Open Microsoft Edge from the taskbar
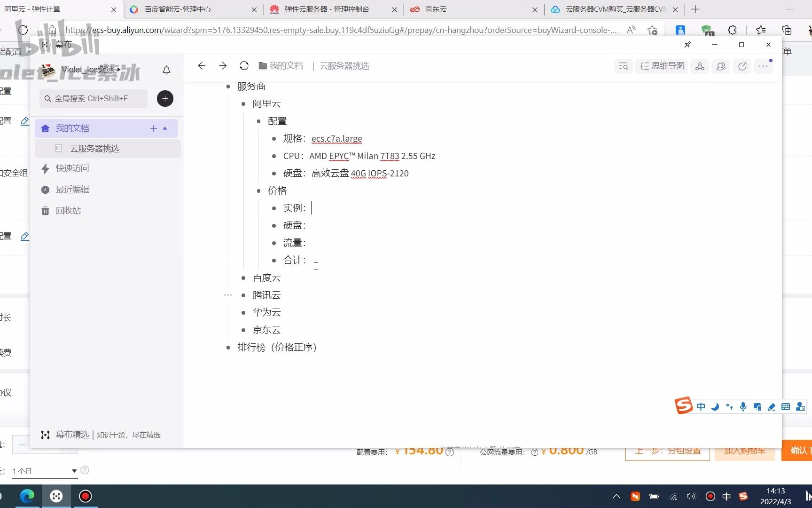Image resolution: width=812 pixels, height=508 pixels. (x=27, y=496)
